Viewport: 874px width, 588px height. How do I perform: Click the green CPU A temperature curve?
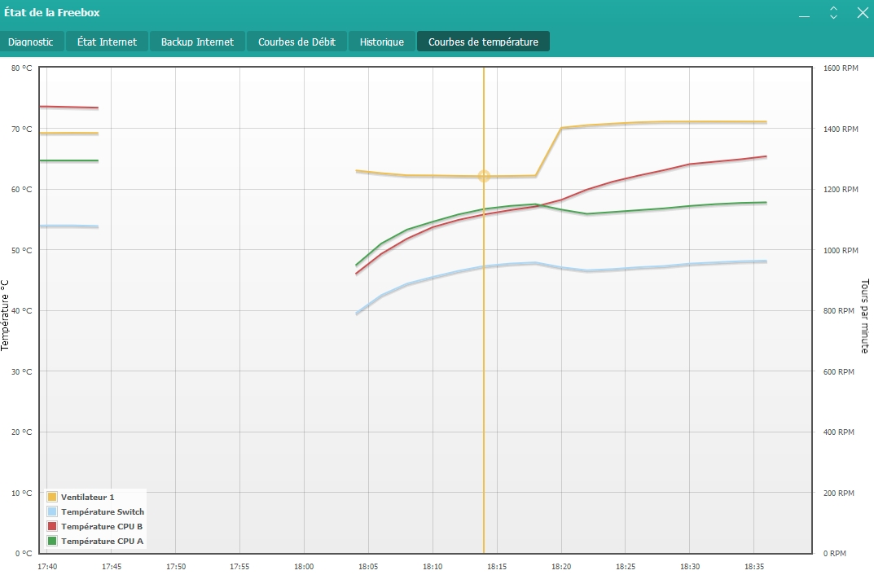[x=652, y=208]
